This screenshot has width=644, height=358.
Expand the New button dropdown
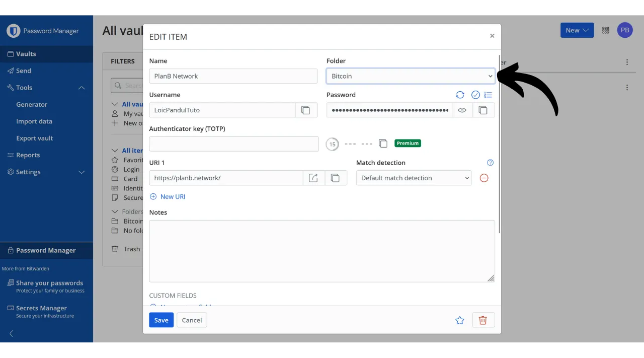(577, 30)
